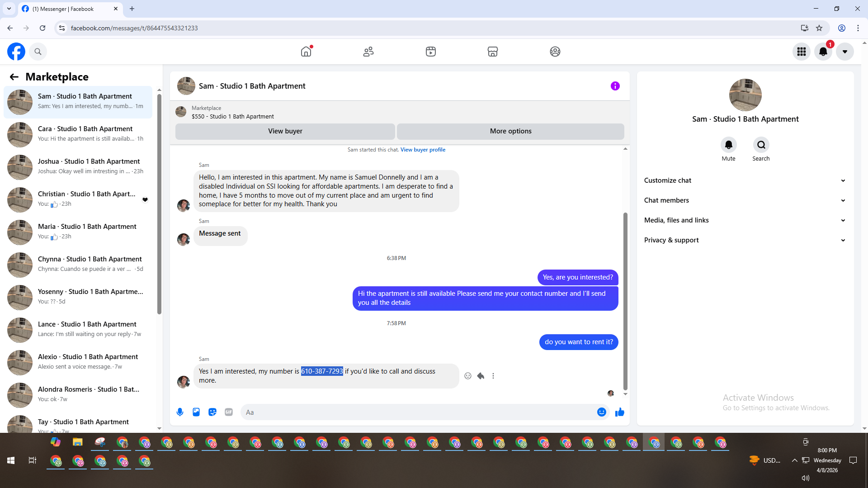Open the Marketplace store icon

[493, 52]
